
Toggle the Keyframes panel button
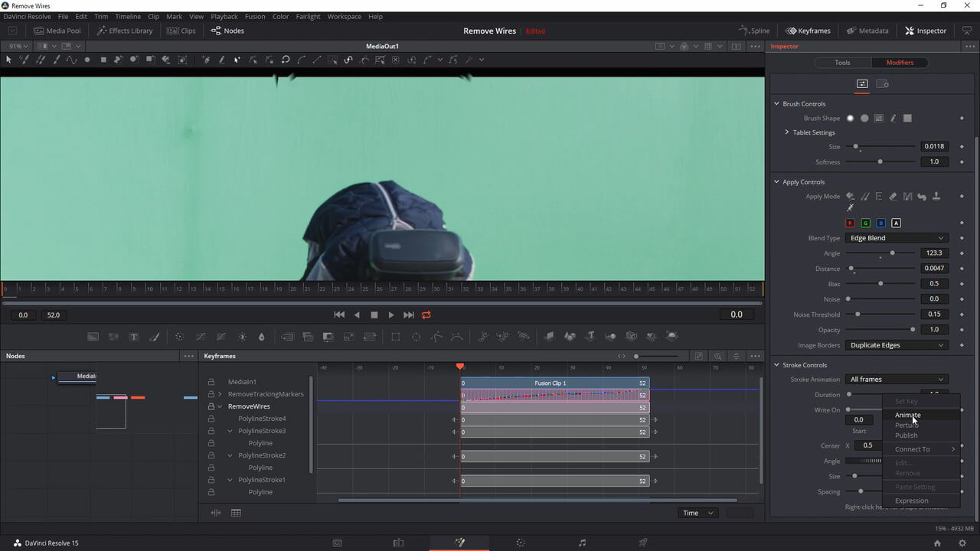coord(808,31)
